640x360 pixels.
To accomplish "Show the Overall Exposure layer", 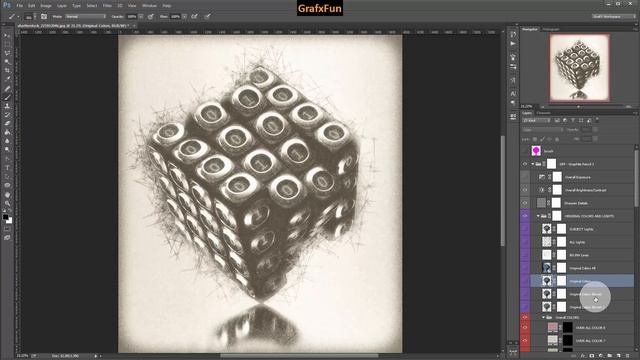I will [x=525, y=177].
